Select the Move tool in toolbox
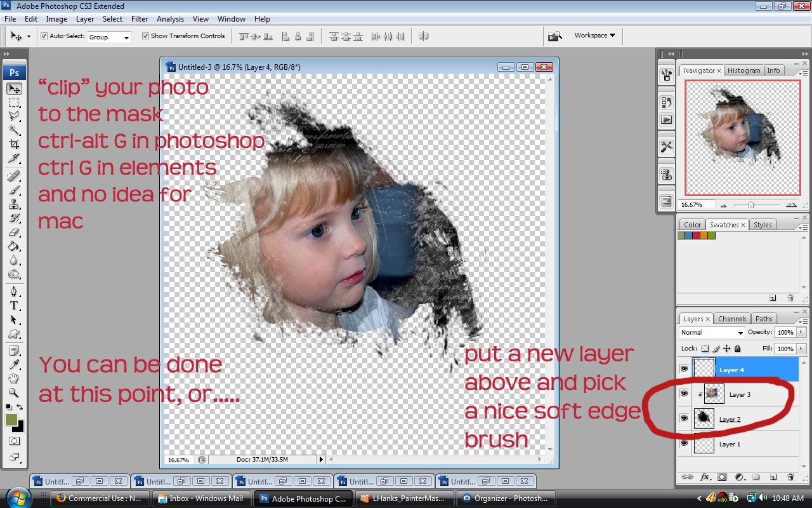Screen dimensions: 812x508 coord(14,89)
